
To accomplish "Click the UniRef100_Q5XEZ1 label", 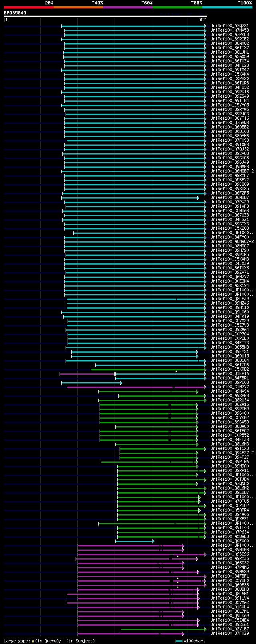I will click(x=230, y=519).
